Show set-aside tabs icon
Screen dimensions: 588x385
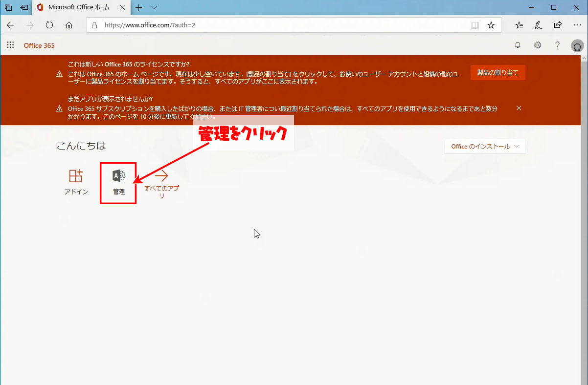point(8,7)
